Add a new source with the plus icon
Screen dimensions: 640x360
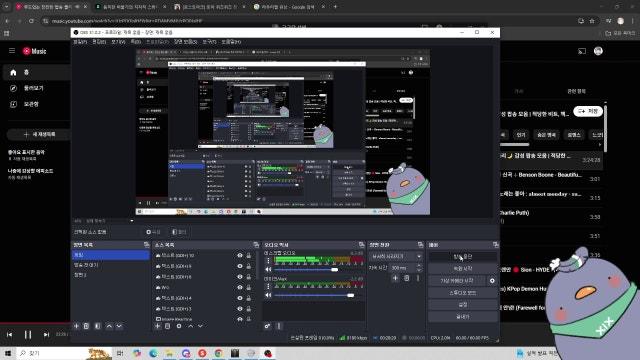(x=158, y=326)
